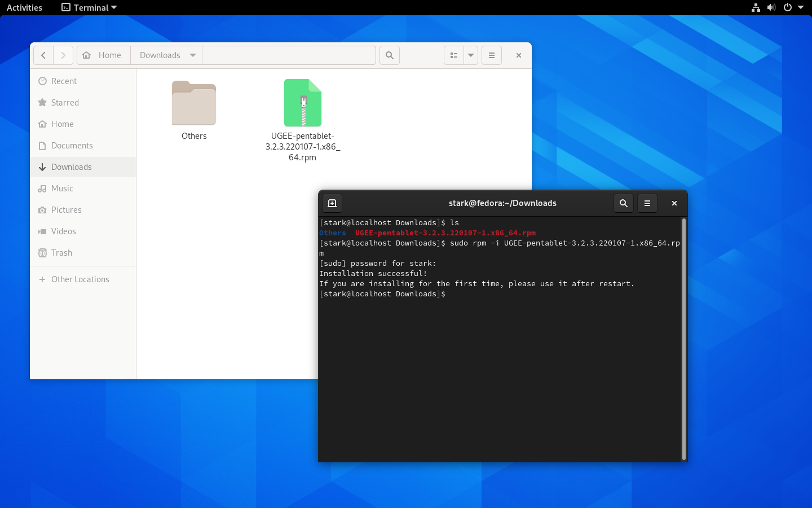This screenshot has height=508, width=812.
Task: Open Terminal hamburger menu
Action: point(647,203)
